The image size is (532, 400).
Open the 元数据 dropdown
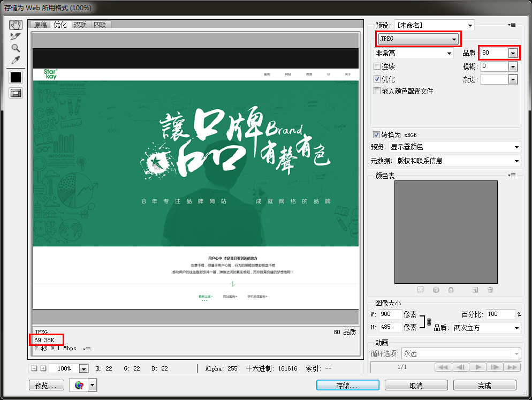458,161
